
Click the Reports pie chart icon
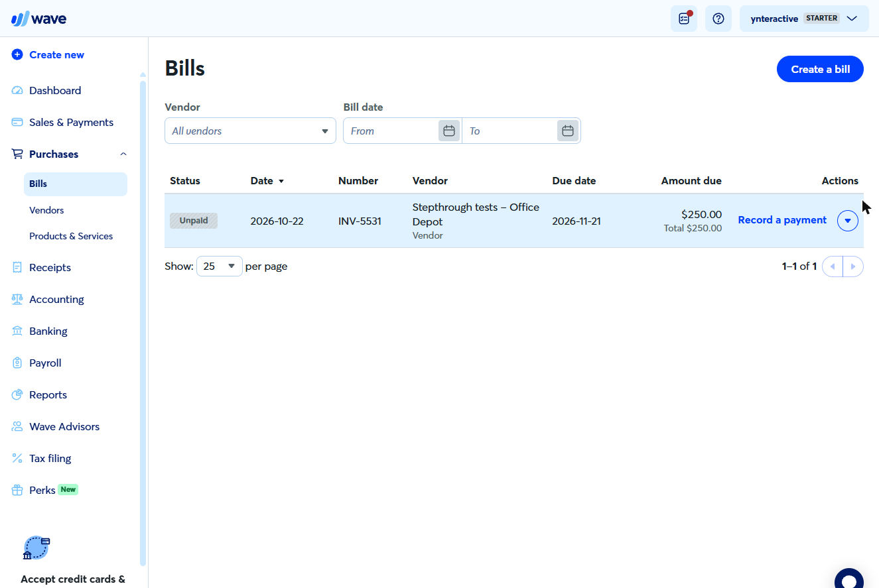17,395
